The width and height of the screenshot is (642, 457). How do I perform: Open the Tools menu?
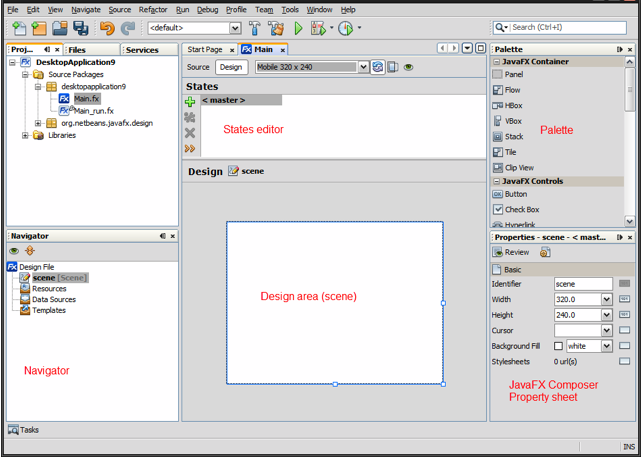(290, 10)
